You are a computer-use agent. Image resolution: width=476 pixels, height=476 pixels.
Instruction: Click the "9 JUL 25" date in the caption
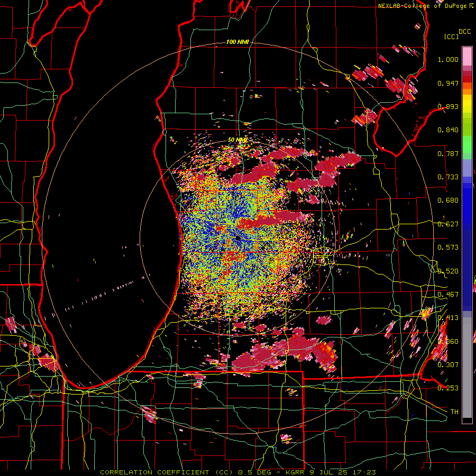coord(329,472)
